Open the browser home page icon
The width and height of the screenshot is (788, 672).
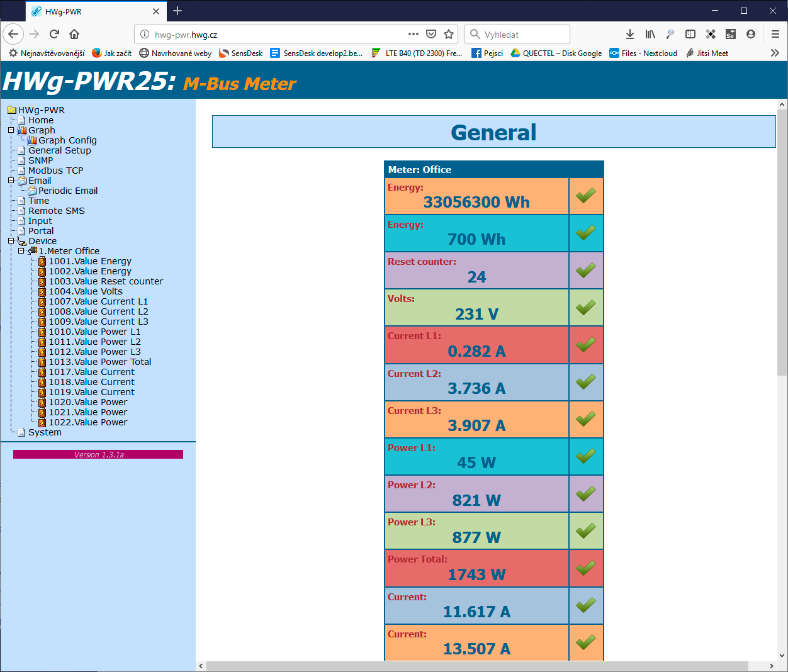(x=74, y=34)
